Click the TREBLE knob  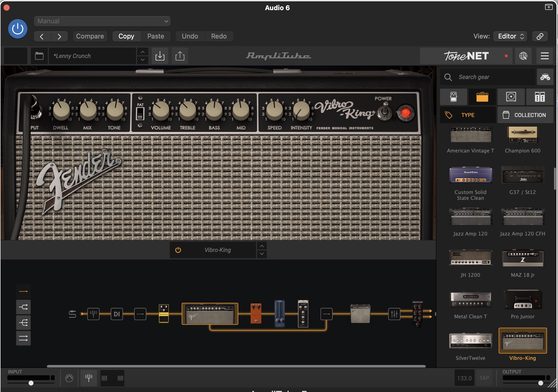pos(188,111)
